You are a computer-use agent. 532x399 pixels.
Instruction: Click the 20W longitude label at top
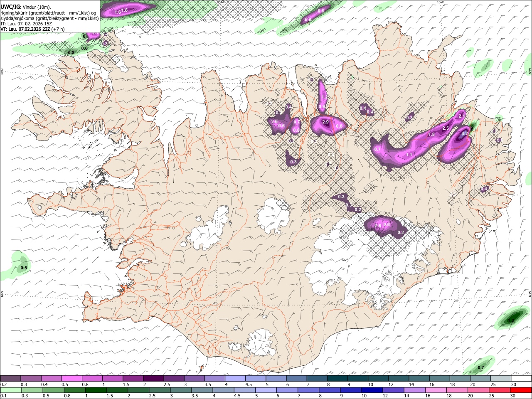tap(221, 2)
